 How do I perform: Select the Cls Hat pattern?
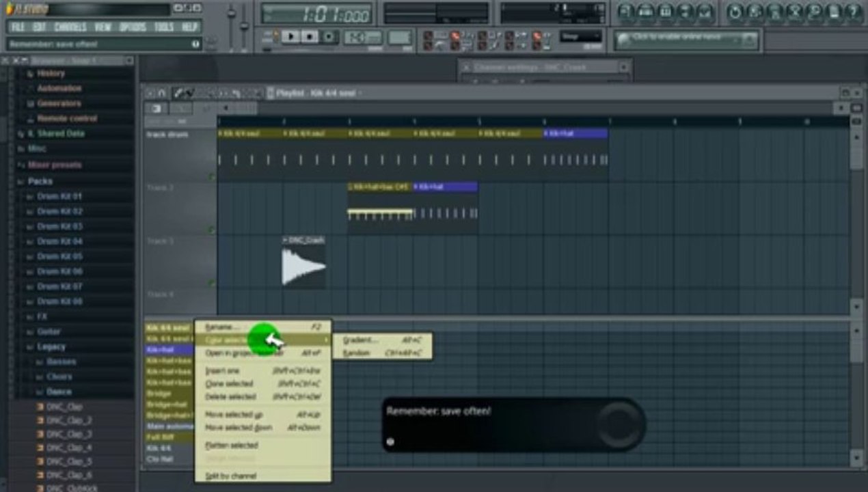169,459
